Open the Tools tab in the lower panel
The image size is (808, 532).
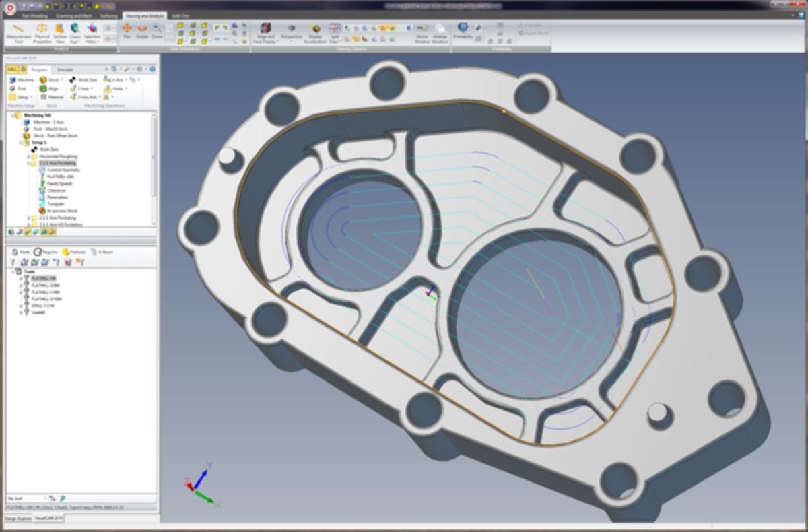click(20, 251)
